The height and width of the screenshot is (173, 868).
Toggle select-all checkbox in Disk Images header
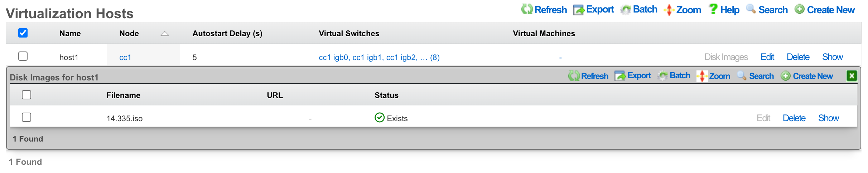pyautogui.click(x=26, y=95)
